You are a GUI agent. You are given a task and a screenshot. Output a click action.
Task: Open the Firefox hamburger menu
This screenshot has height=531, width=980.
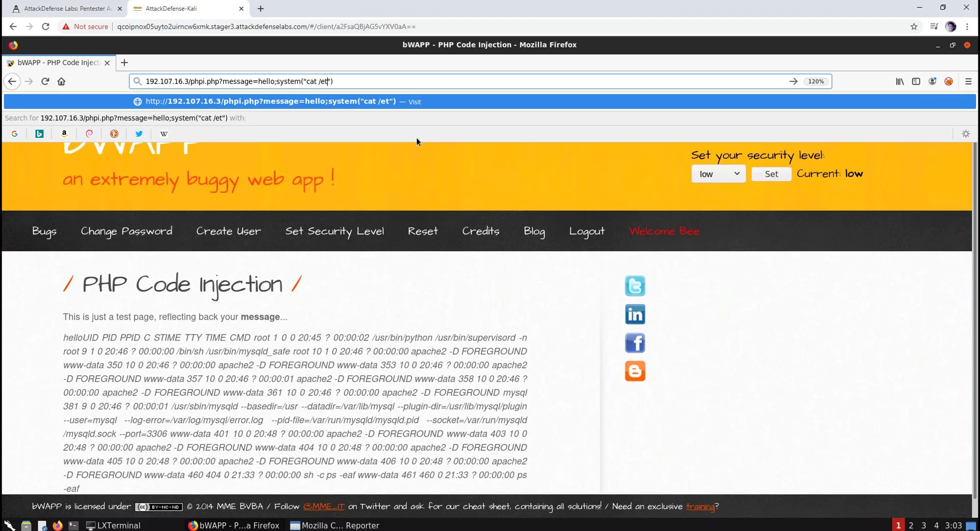coord(968,81)
